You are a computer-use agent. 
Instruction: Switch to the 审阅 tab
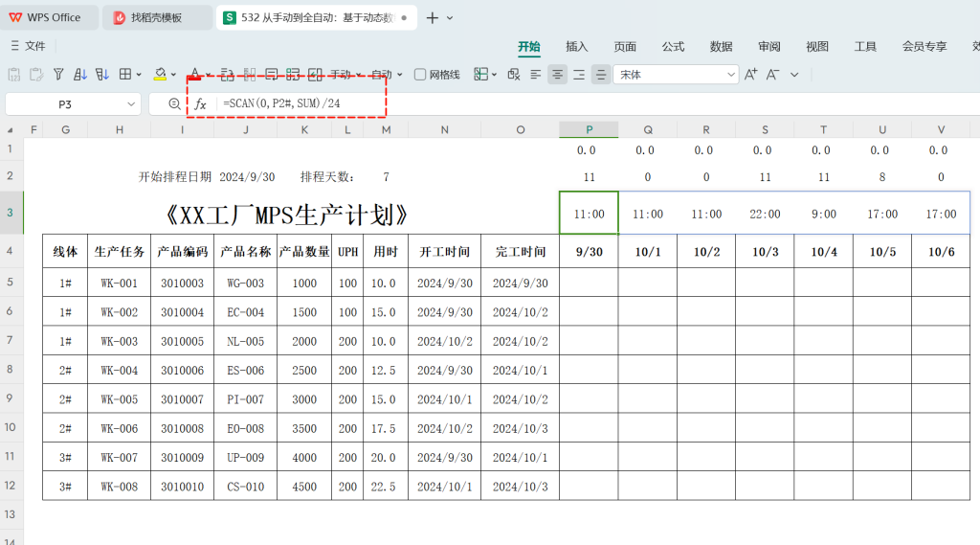click(769, 46)
